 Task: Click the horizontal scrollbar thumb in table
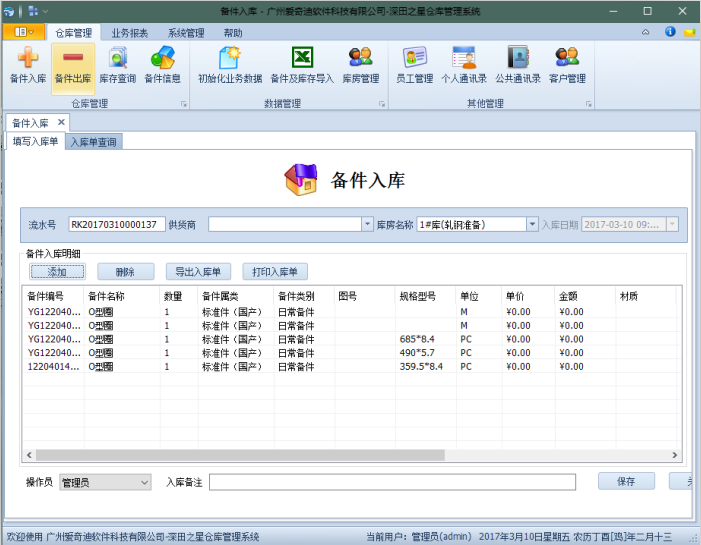(x=241, y=455)
